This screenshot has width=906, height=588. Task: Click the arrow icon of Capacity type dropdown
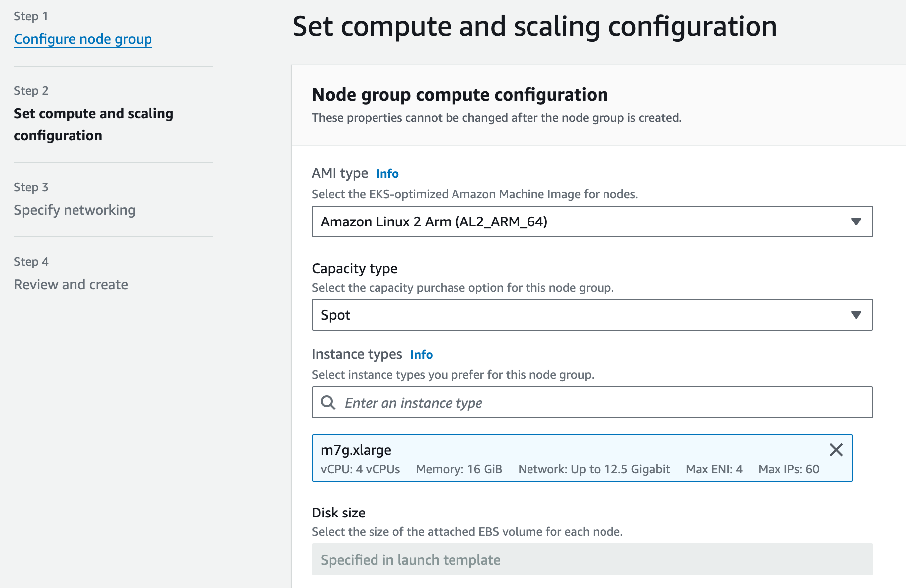tap(856, 315)
